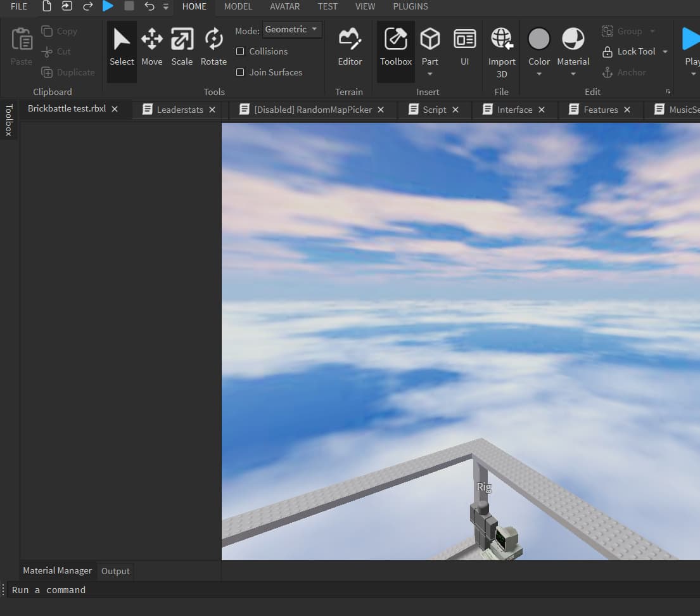Click the Color swatch circle
700x616 pixels.
click(539, 39)
